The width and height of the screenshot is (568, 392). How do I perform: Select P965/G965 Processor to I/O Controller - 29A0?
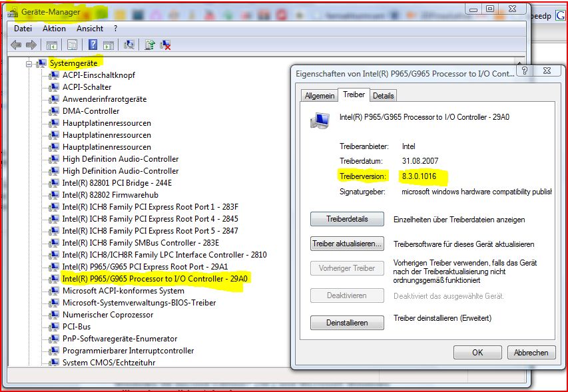pyautogui.click(x=154, y=279)
